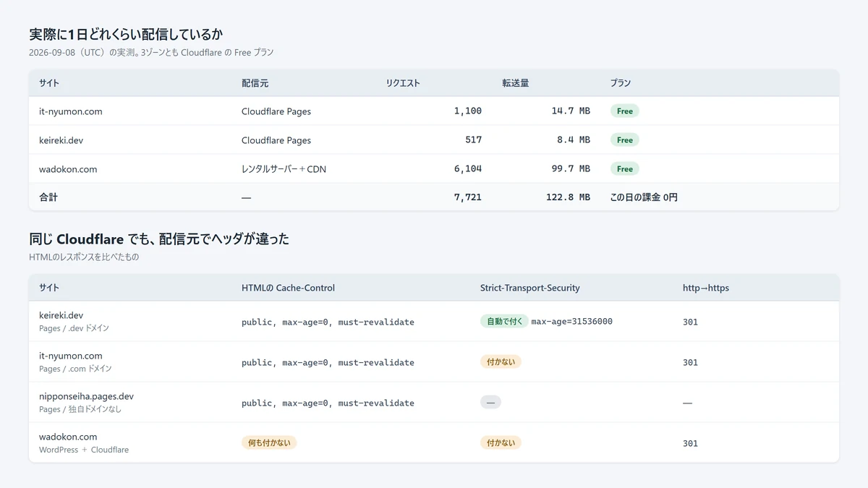The width and height of the screenshot is (868, 488).
Task: Click the 合計 row label
Action: (48, 197)
